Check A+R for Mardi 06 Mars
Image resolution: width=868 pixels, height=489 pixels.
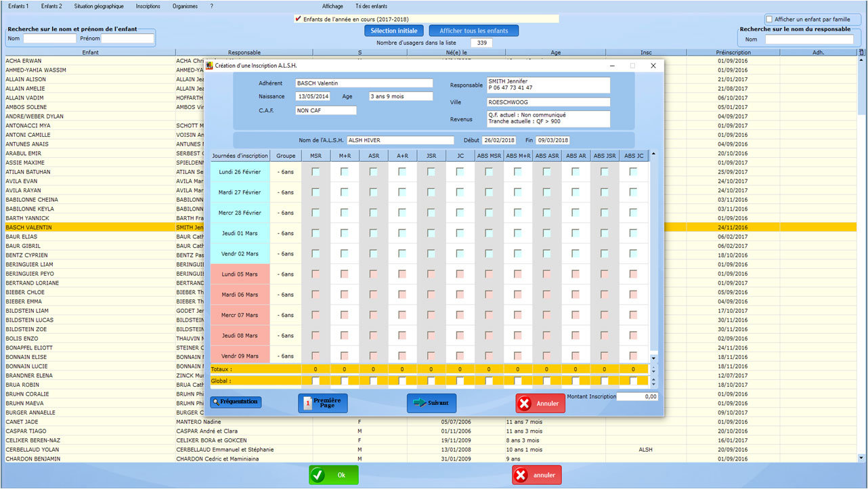click(402, 295)
